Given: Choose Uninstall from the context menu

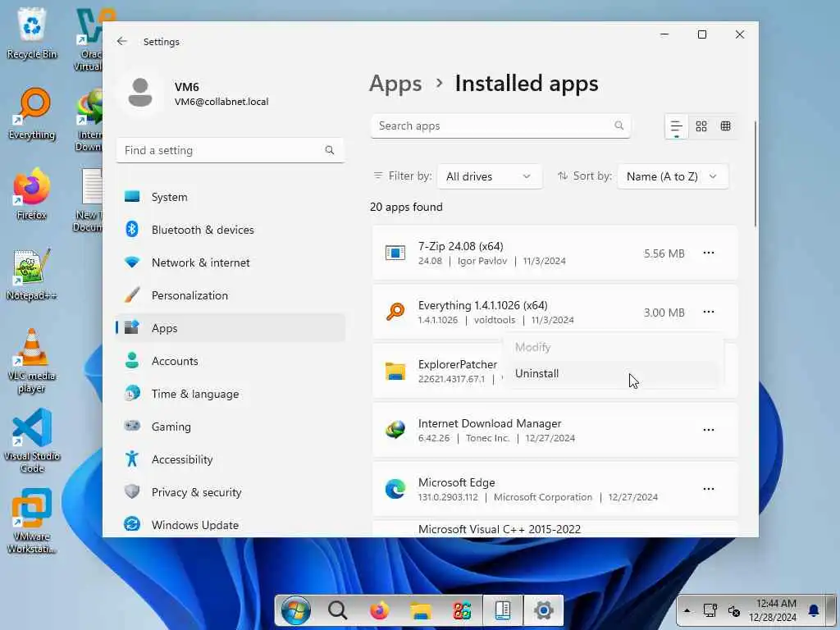Looking at the screenshot, I should [x=613, y=373].
